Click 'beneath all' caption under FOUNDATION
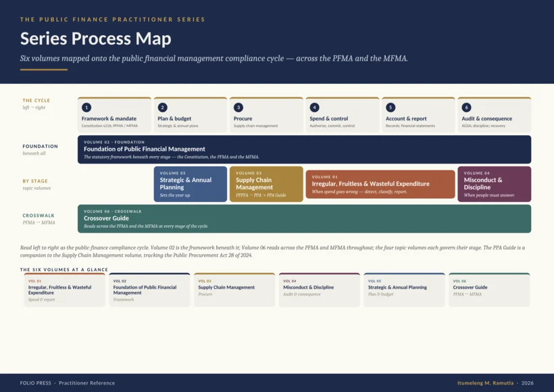This screenshot has height=392, width=554. pyautogui.click(x=34, y=153)
